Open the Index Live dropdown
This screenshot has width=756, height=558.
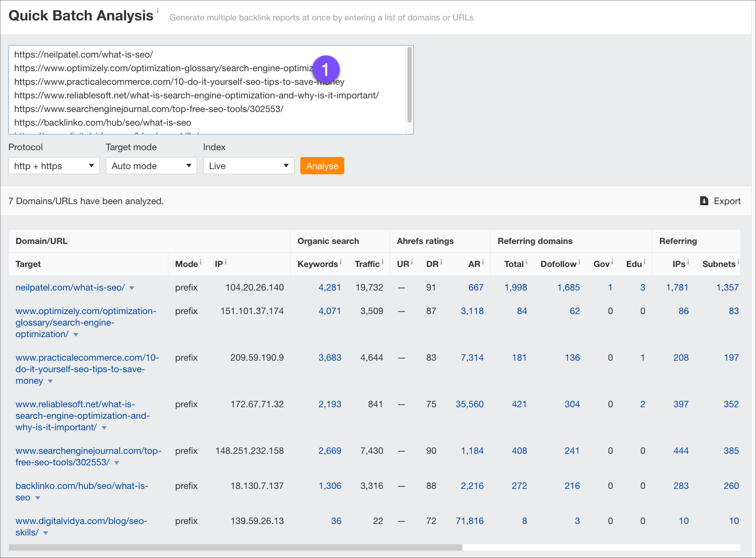pyautogui.click(x=249, y=166)
